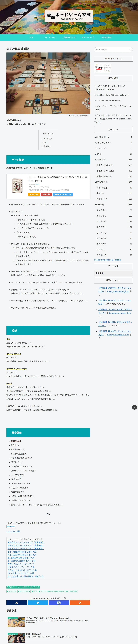Open the はひふへほ index category
The height and width of the screenshot is (644, 138).
pos(114,238)
